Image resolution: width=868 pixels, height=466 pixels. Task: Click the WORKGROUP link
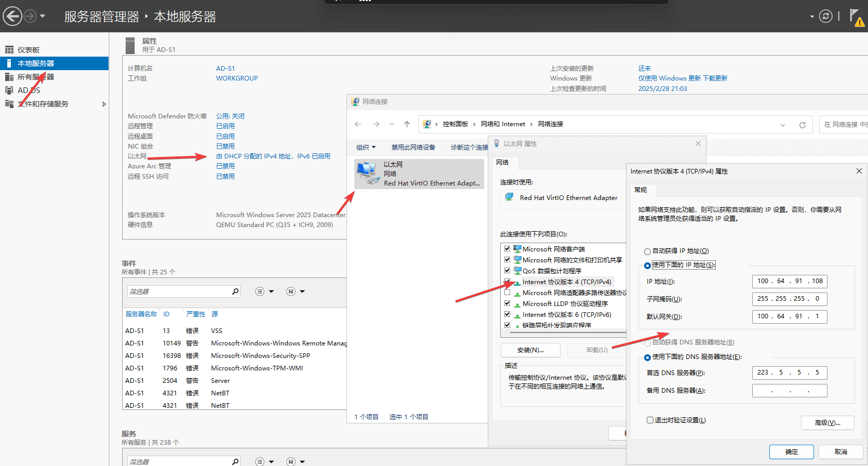coord(237,78)
